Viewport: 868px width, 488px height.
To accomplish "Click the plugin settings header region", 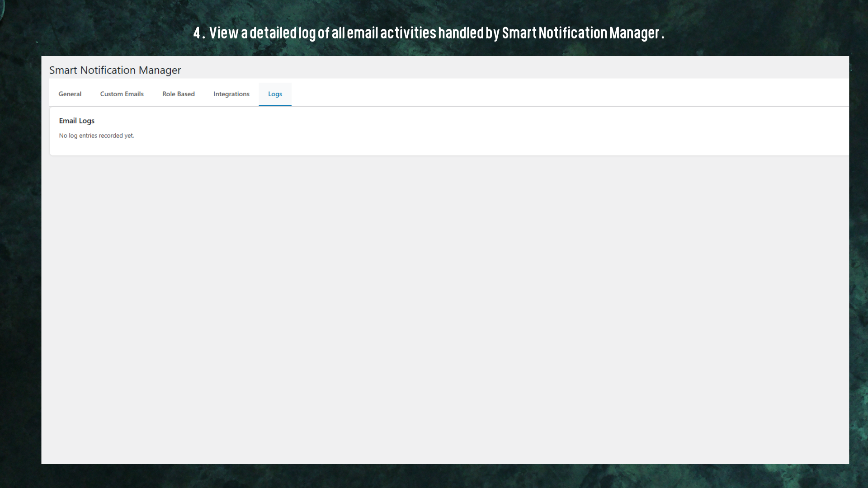I will (316, 70).
